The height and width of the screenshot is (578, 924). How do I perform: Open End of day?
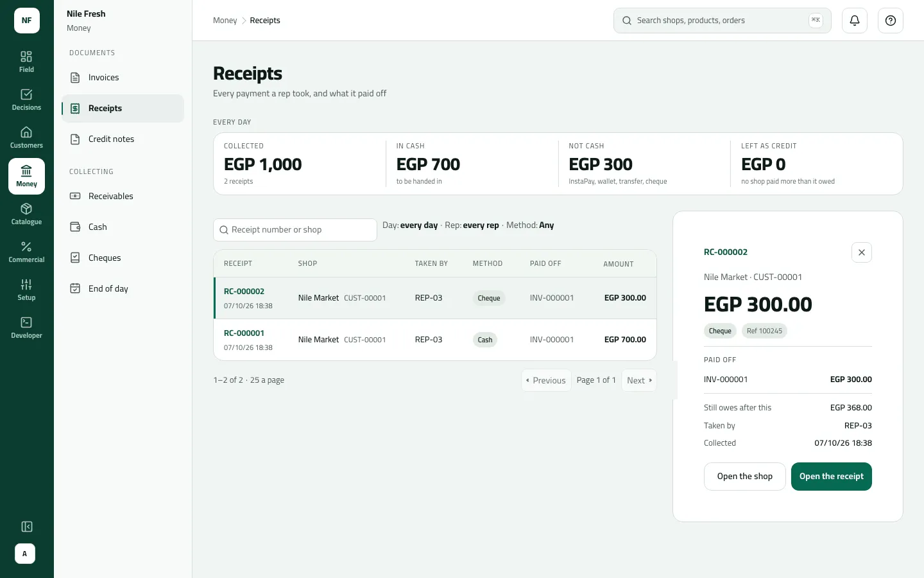(x=123, y=289)
